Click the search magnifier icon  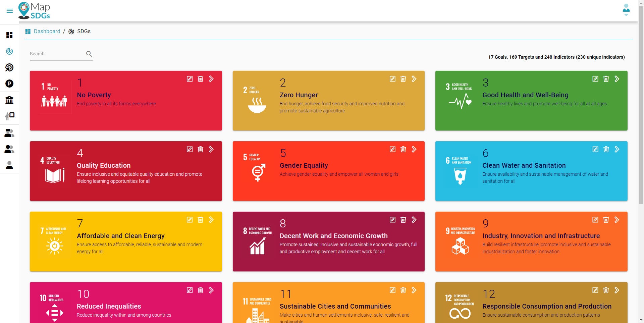tap(89, 54)
